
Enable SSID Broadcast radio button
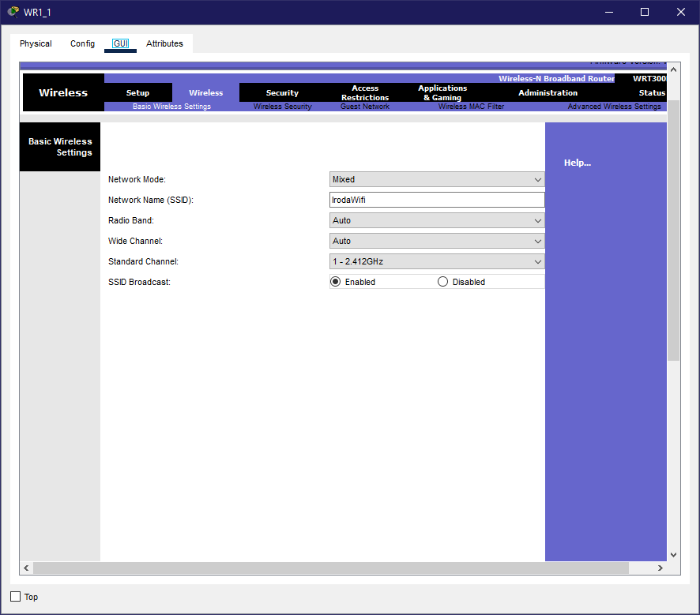point(335,282)
